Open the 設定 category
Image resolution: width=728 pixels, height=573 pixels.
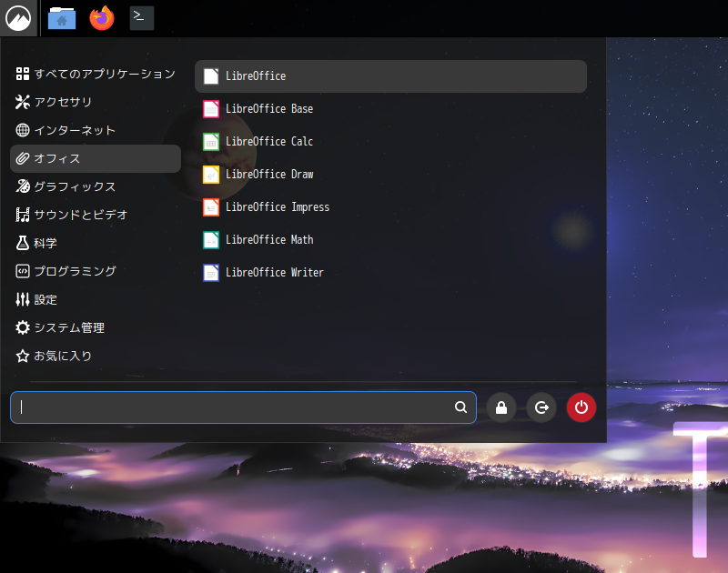pos(96,300)
